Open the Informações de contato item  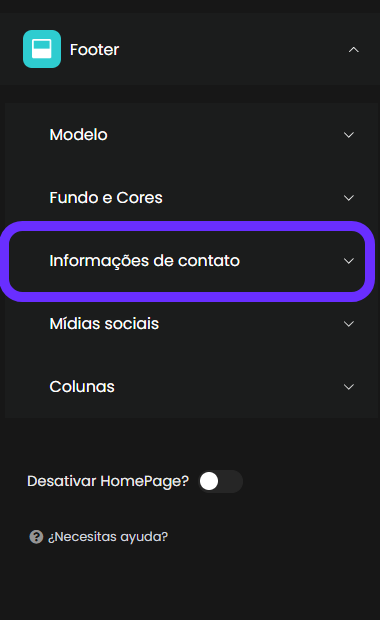click(144, 261)
